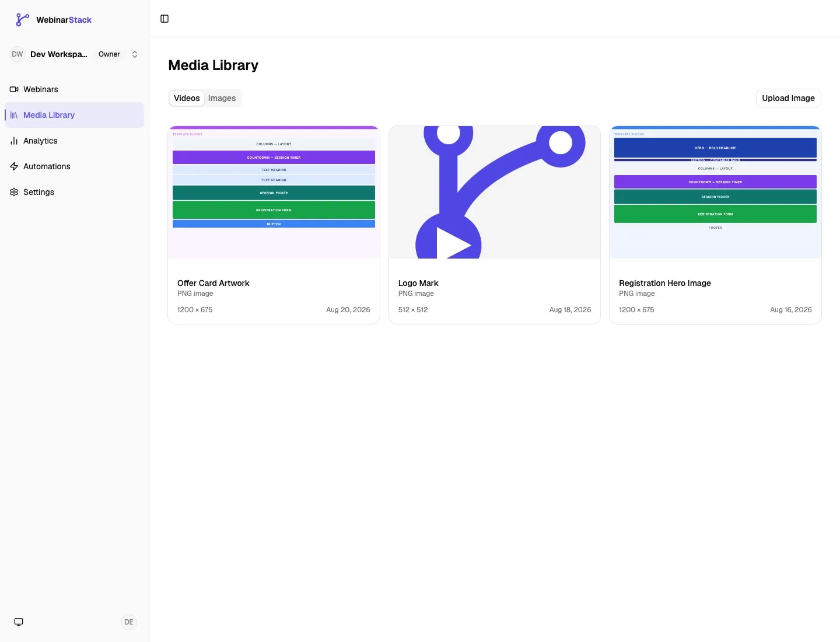Click the Aug 16, 2026 date
Screen dimensions: 840x642
(791, 310)
